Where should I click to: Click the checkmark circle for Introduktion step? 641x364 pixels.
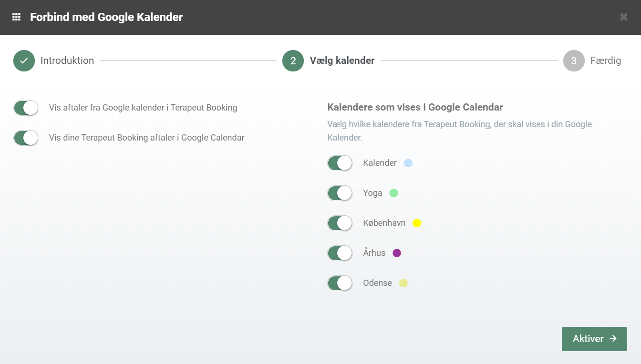click(x=24, y=61)
